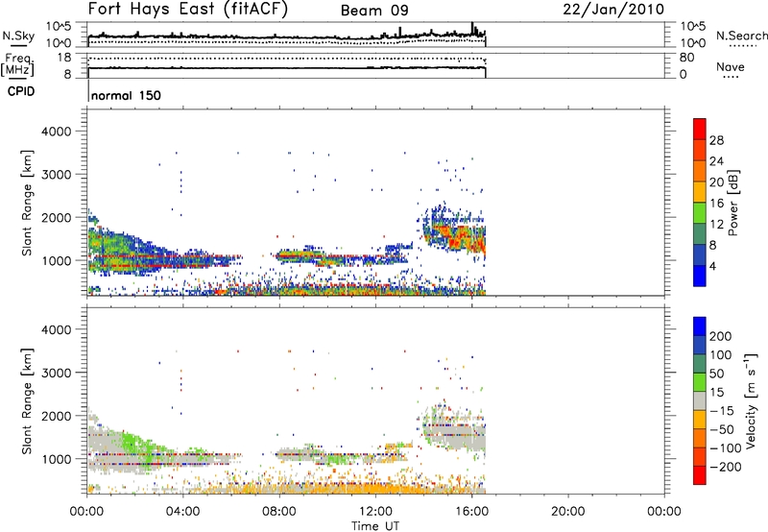Viewport: 768px width, 532px height.
Task: Click "2000" slant range tick in power panel
Action: click(x=57, y=217)
